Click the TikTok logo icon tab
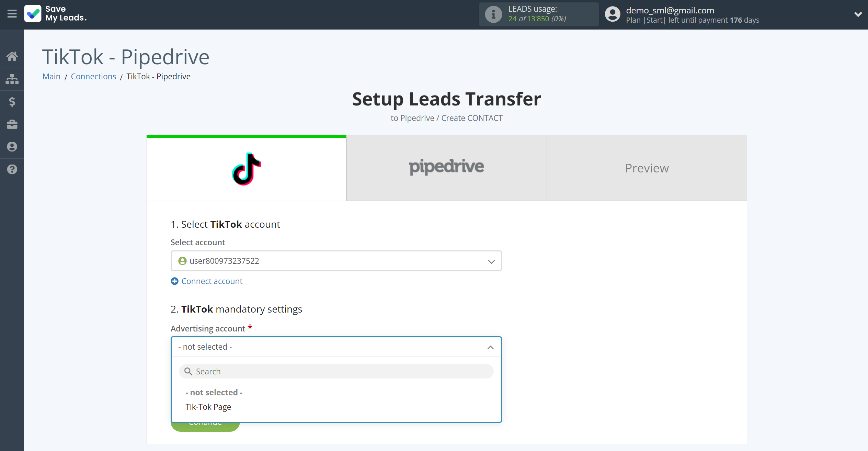868x451 pixels. coord(246,168)
